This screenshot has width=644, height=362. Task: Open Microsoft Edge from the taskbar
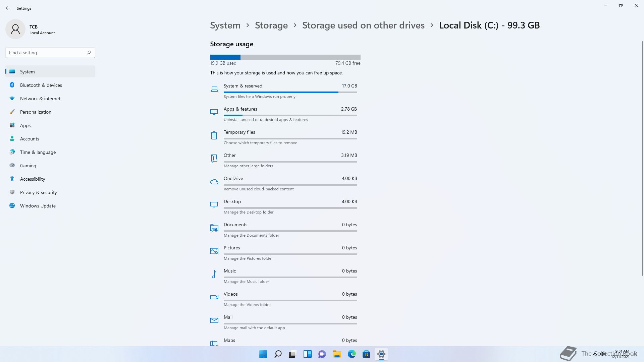point(352,354)
